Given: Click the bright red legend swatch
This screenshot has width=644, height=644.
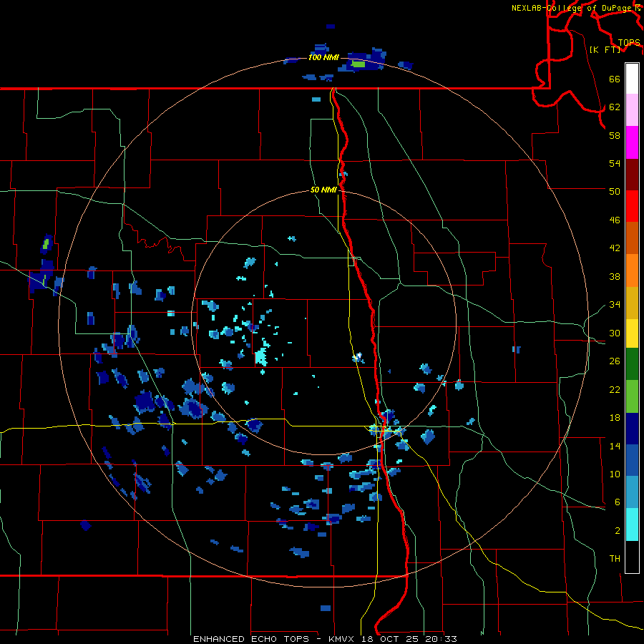Looking at the screenshot, I should pos(632,206).
